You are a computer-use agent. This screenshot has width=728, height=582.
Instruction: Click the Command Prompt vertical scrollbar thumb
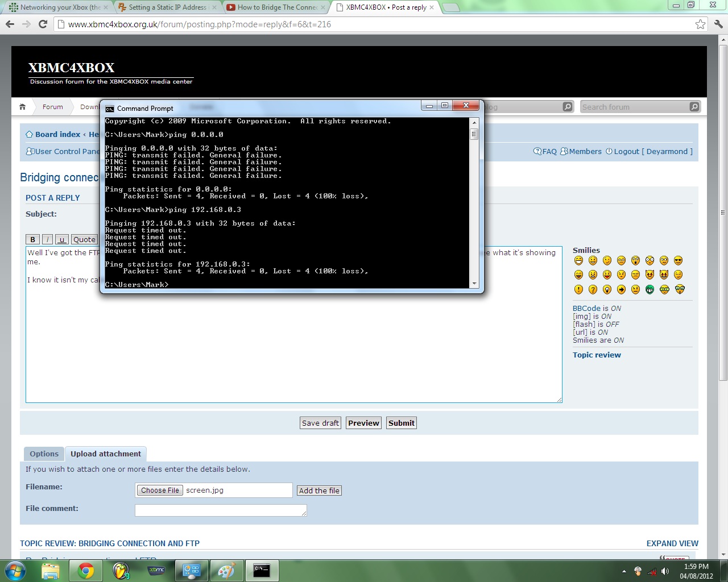coord(474,134)
